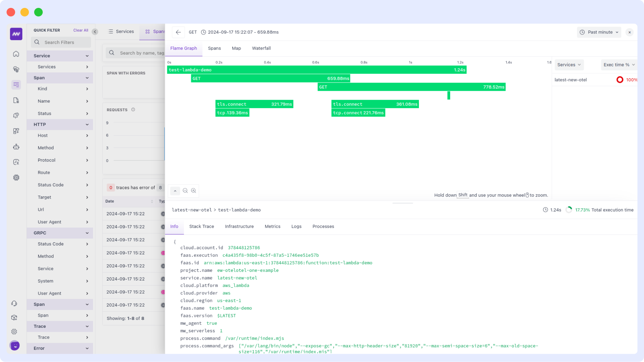This screenshot has height=362, width=644.
Task: Collapse the HTTP filter section
Action: click(x=59, y=124)
